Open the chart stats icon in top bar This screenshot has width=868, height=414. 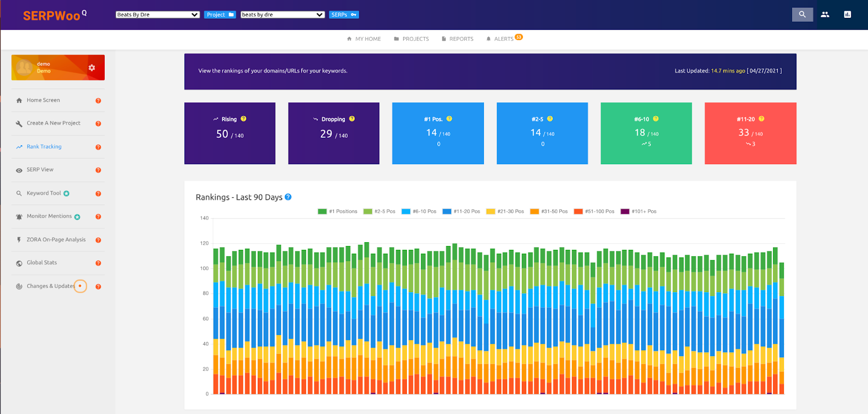(847, 15)
